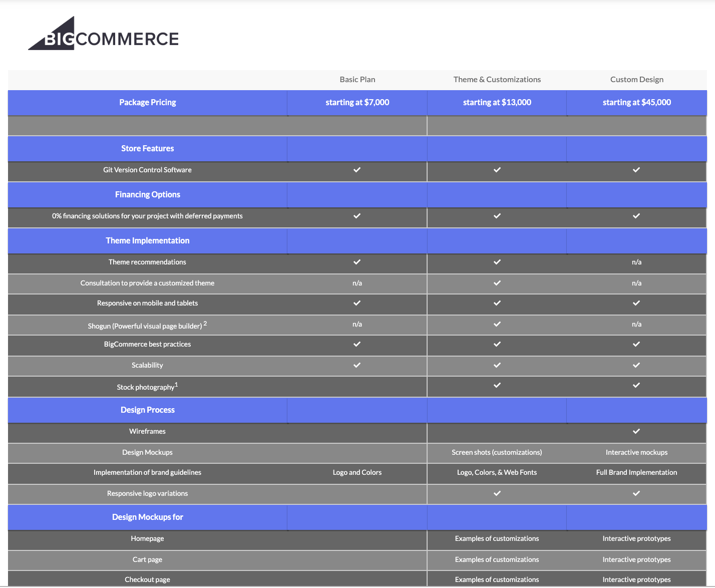Click the Store Features section header
Viewport: 715px width, 588px height.
[148, 148]
